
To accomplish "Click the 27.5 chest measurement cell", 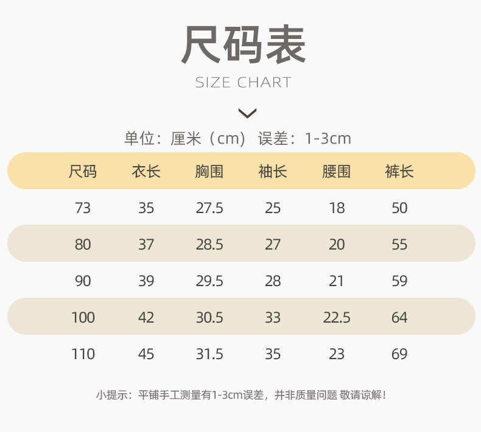I will [x=209, y=208].
